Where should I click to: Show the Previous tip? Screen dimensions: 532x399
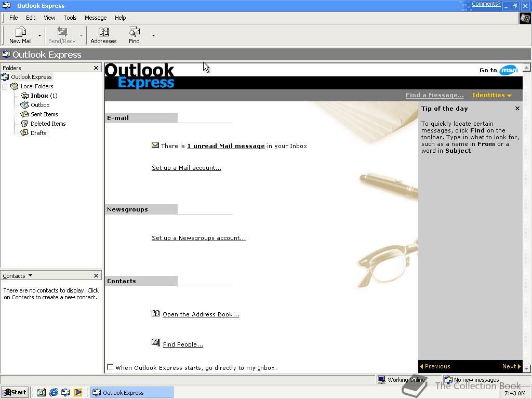435,366
